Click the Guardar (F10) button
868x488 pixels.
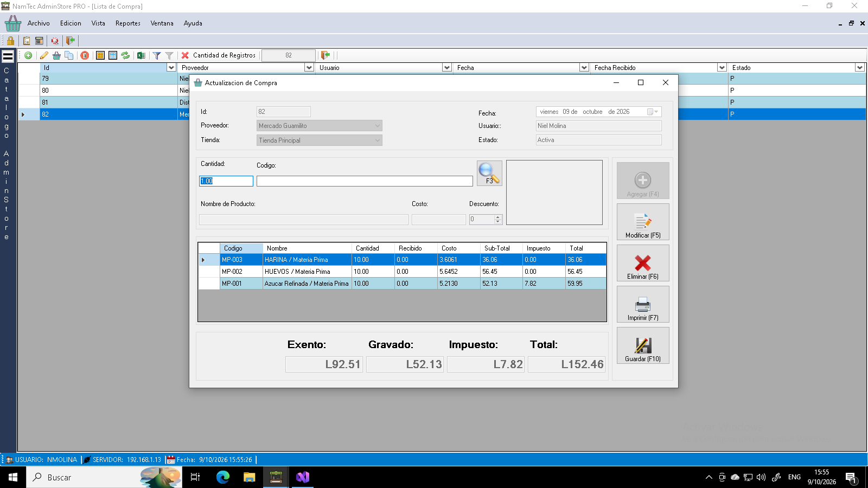point(643,345)
